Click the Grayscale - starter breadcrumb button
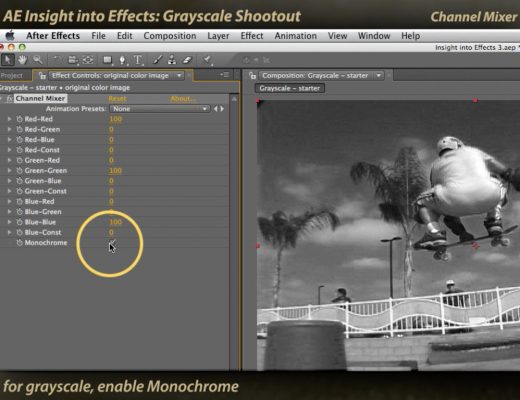 coord(290,88)
